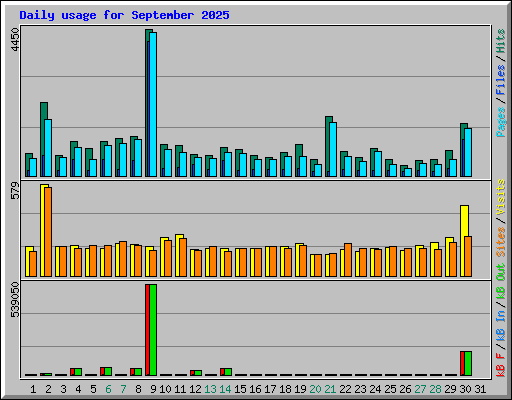Click the yellow visits bar for day 2
This screenshot has width=512, height=400.
coord(43,230)
